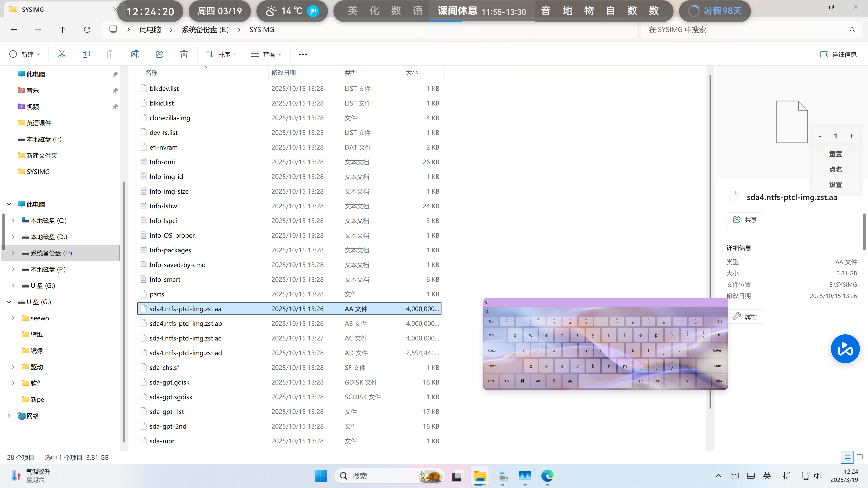The image size is (868, 488).
Task: Open the 查看 view dropdown
Action: pyautogui.click(x=266, y=54)
